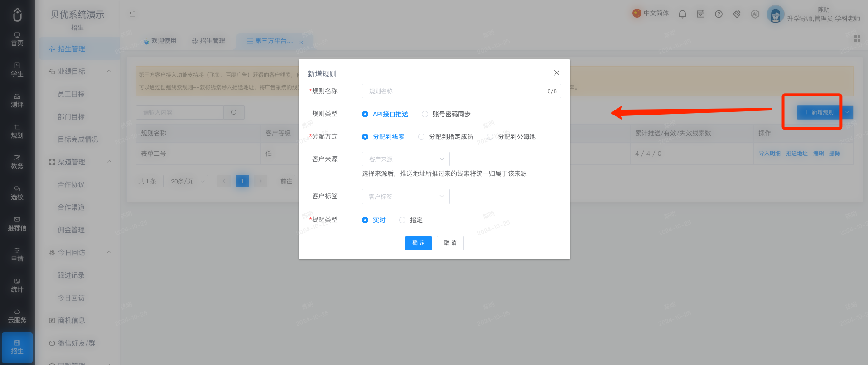Image resolution: width=868 pixels, height=365 pixels.
Task: Select 指定 reminder type
Action: (x=411, y=220)
